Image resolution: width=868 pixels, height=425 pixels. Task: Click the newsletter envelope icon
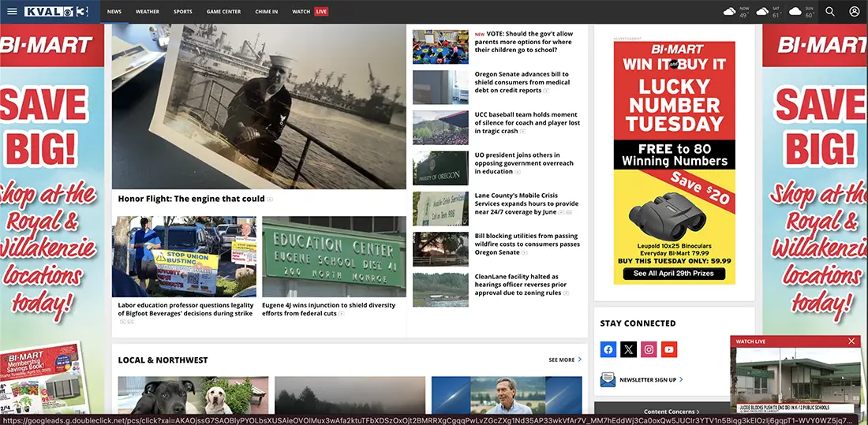coord(608,379)
